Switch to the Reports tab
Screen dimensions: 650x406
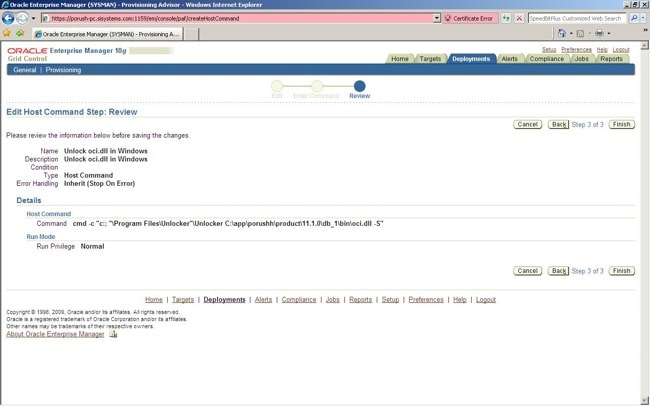click(611, 59)
